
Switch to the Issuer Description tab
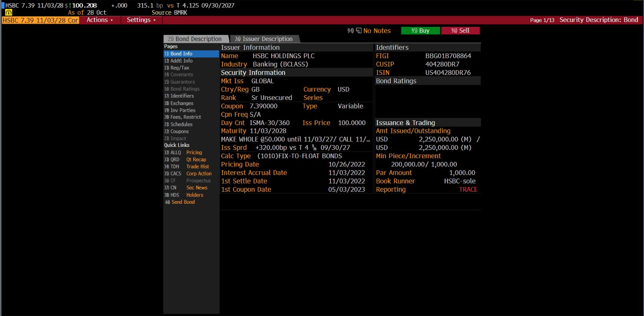coord(264,39)
